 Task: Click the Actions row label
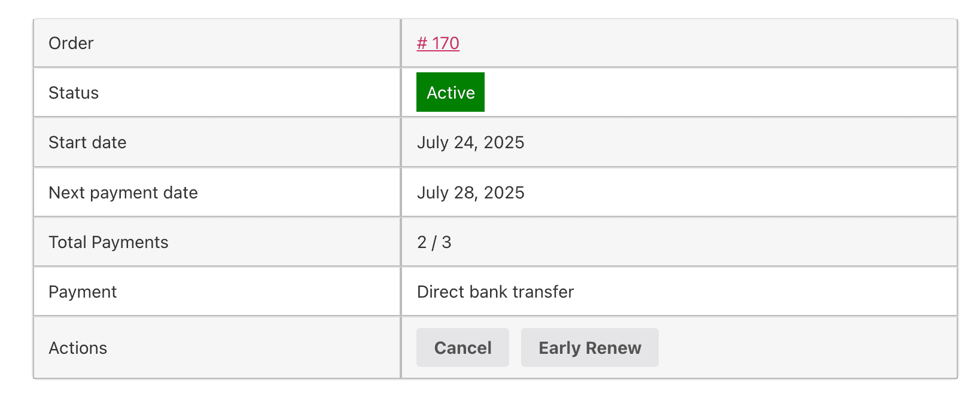[78, 348]
